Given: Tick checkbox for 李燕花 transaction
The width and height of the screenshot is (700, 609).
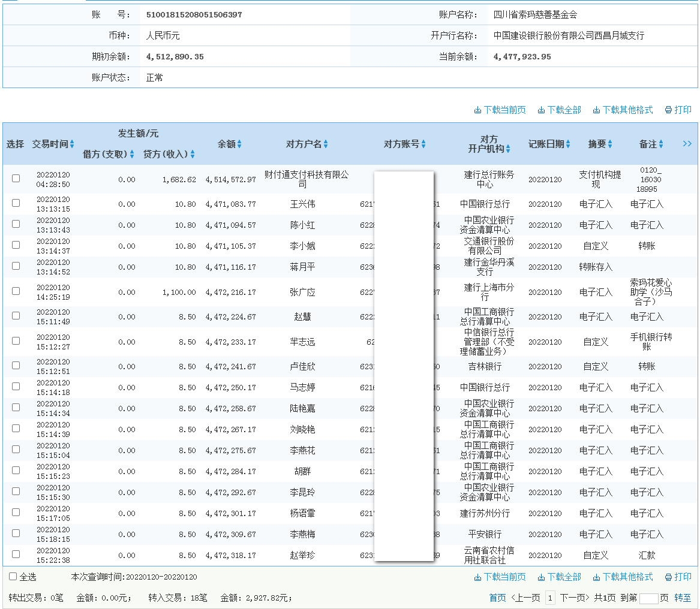Looking at the screenshot, I should point(16,450).
